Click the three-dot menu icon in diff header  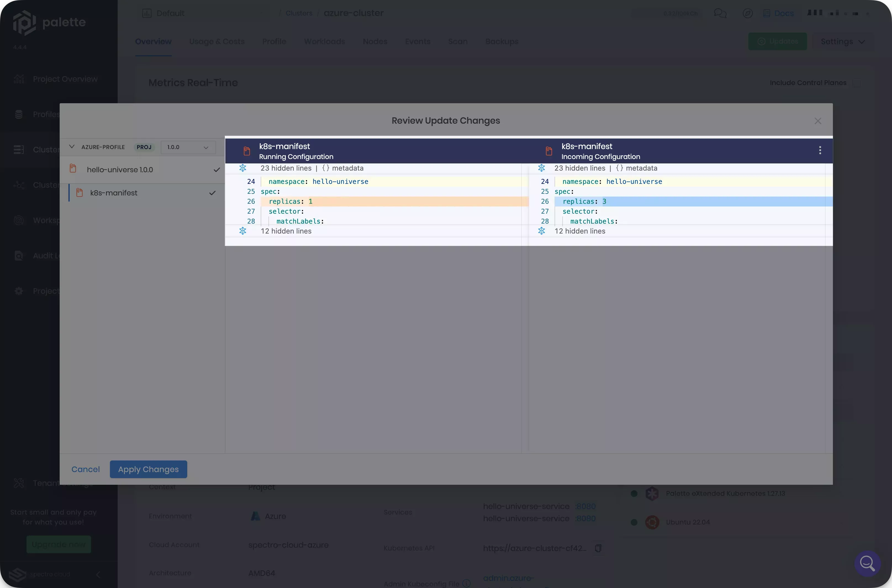click(820, 150)
